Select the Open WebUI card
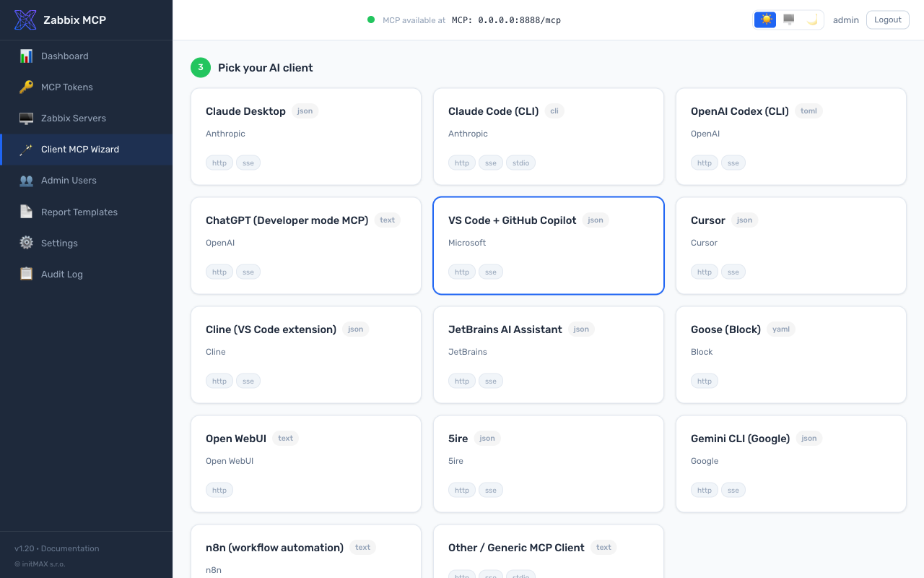This screenshot has height=578, width=924. [x=306, y=464]
